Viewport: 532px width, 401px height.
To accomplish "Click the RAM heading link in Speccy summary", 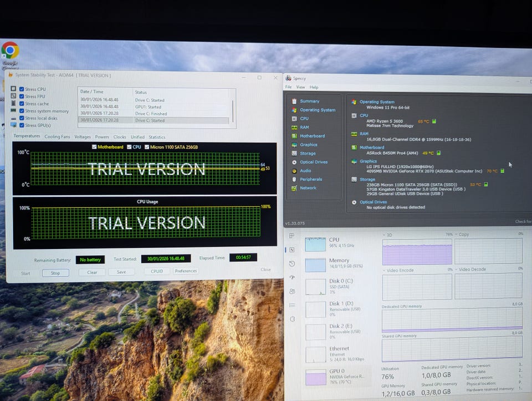I will point(364,134).
